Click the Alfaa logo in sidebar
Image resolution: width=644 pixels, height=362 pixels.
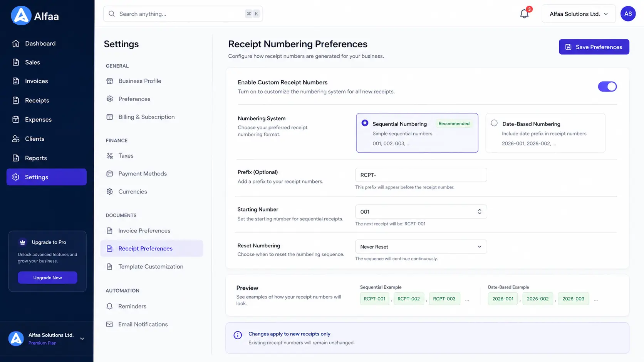tap(35, 16)
